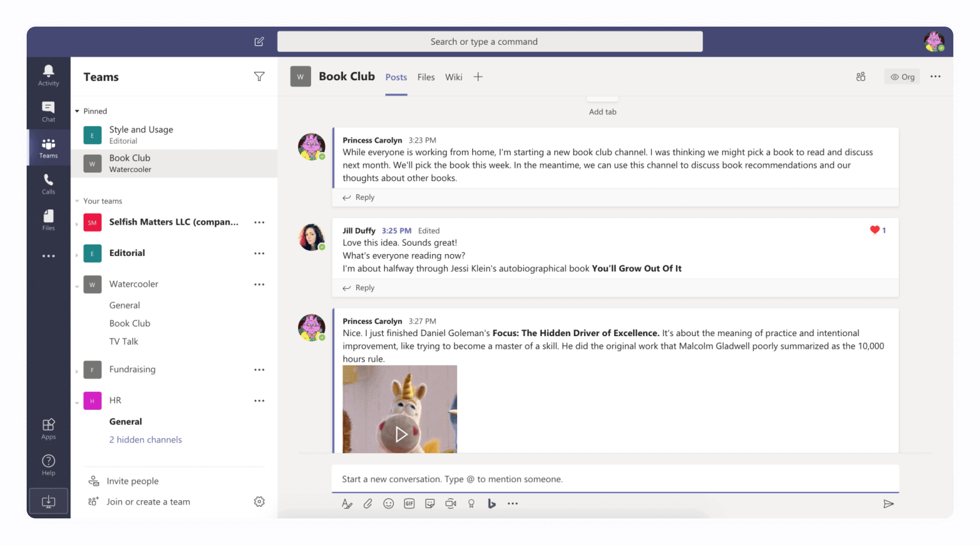Switch to the Wiki tab

coord(454,77)
